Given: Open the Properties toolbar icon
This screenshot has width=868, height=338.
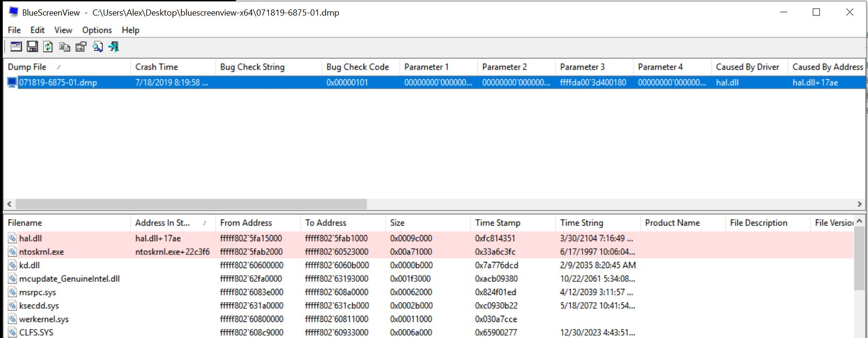Looking at the screenshot, I should 81,46.
